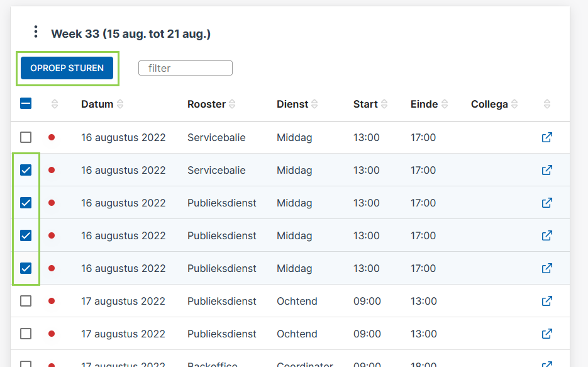Open external link for checked Servicebalie row

click(x=546, y=170)
